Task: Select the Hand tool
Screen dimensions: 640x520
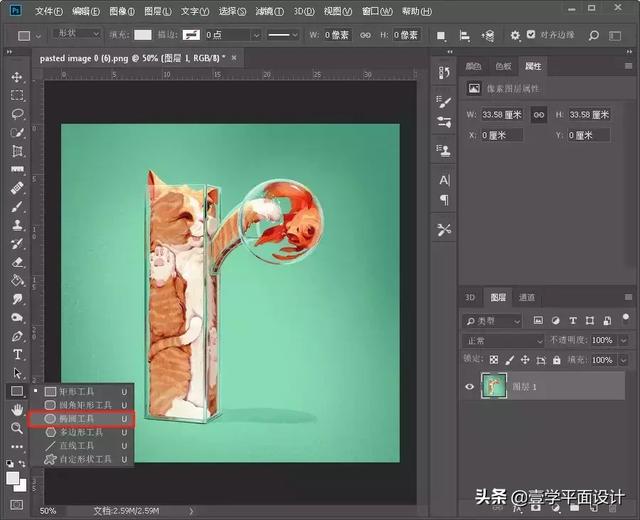Action: 17,409
